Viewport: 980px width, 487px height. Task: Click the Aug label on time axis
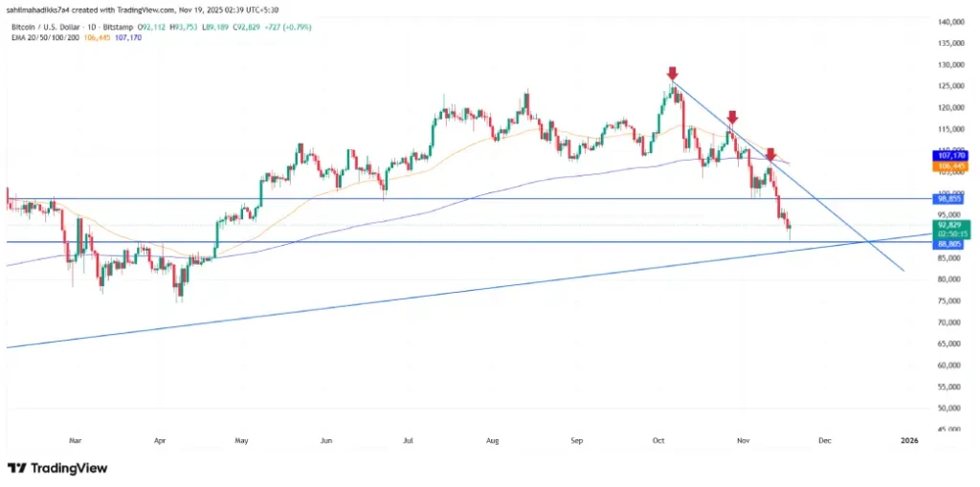(x=493, y=440)
